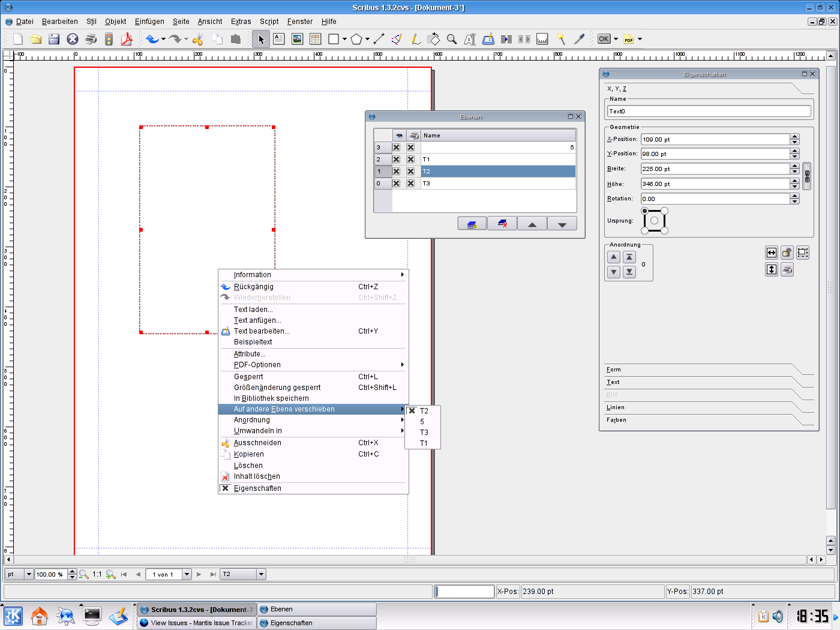Delete layer using the remove layer icon

(x=502, y=224)
